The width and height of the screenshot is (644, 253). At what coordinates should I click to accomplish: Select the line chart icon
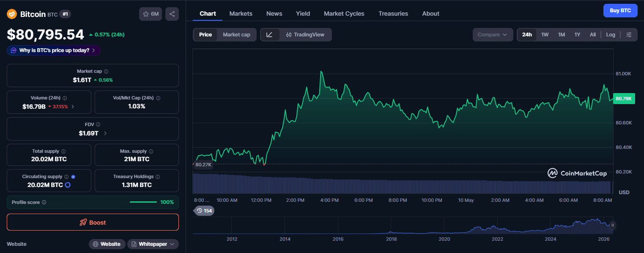pos(270,35)
